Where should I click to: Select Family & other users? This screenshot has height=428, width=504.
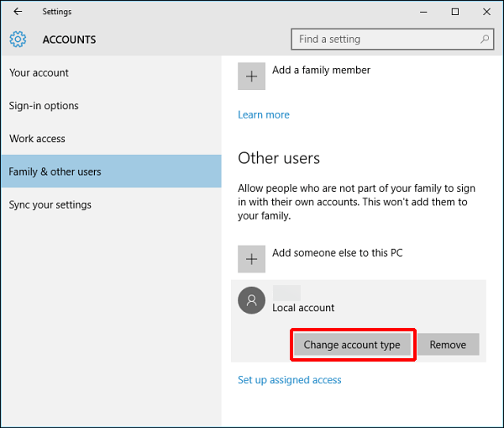coord(55,172)
